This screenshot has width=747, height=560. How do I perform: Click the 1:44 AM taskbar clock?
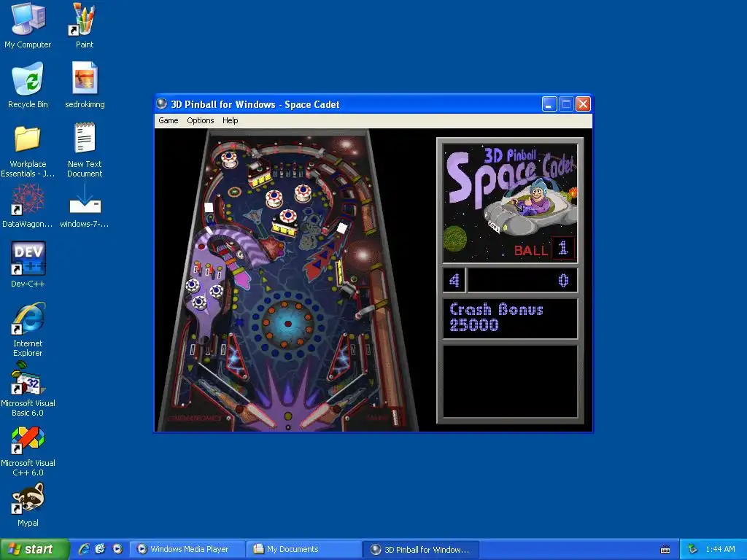[720, 549]
